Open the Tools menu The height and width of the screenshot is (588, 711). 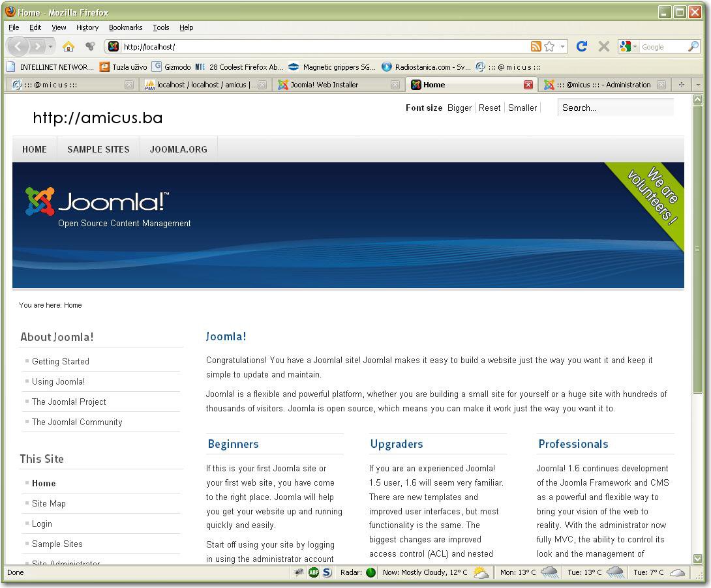[x=161, y=27]
